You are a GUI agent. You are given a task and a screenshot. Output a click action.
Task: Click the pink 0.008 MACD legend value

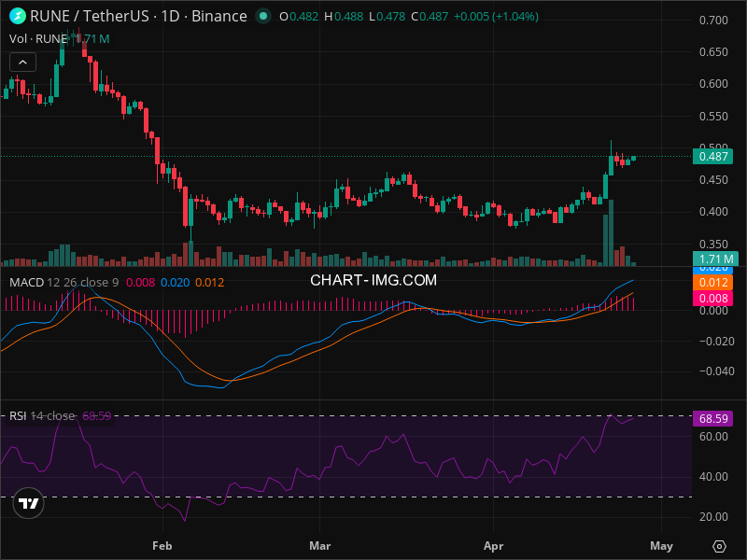141,283
